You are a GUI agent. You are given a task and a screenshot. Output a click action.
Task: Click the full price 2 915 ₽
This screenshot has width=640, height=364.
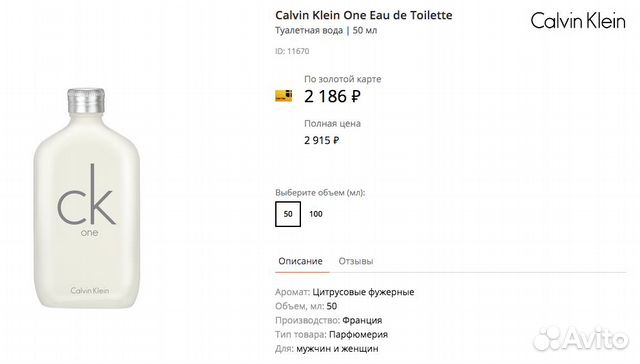(x=322, y=140)
